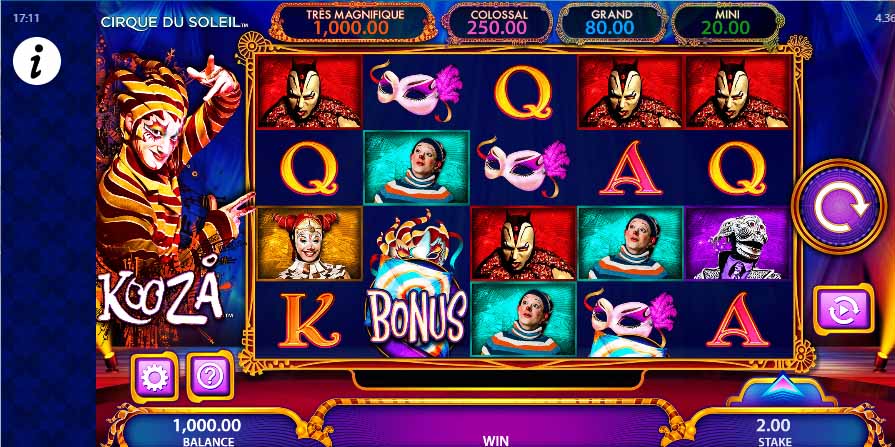Open the settings gear button

(155, 377)
